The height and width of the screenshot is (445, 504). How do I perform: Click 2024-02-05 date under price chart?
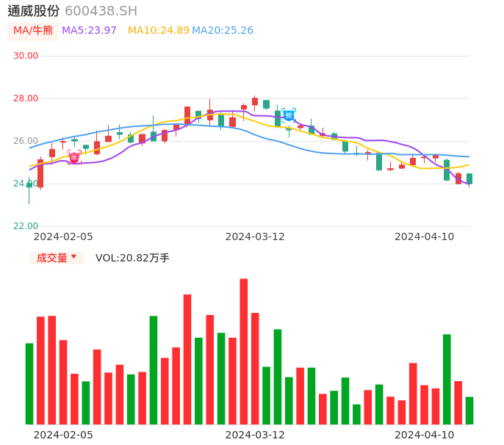pyautogui.click(x=63, y=236)
